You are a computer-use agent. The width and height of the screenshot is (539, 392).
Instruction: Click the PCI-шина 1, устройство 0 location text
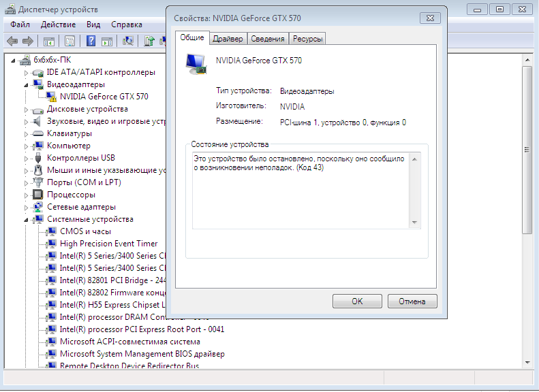[x=343, y=122]
